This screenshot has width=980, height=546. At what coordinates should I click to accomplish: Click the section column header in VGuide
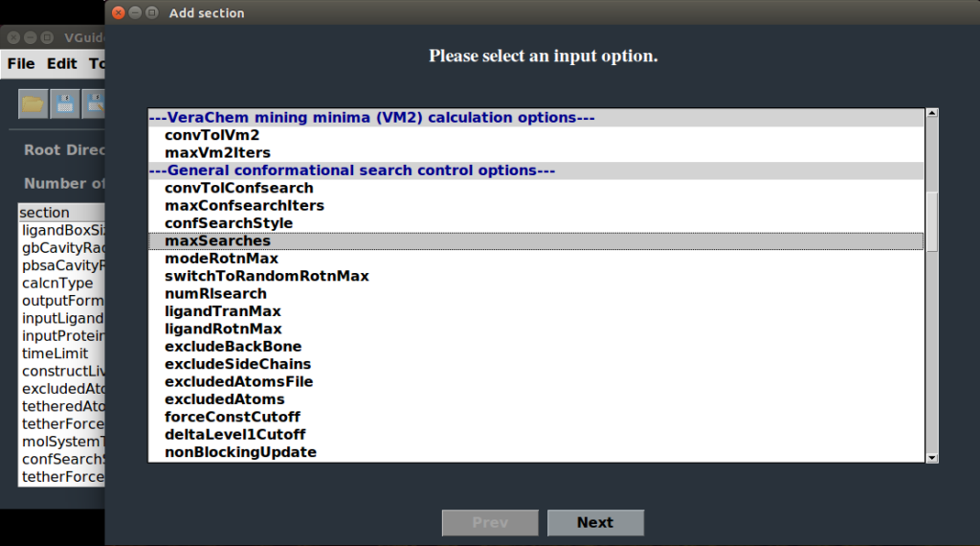62,213
